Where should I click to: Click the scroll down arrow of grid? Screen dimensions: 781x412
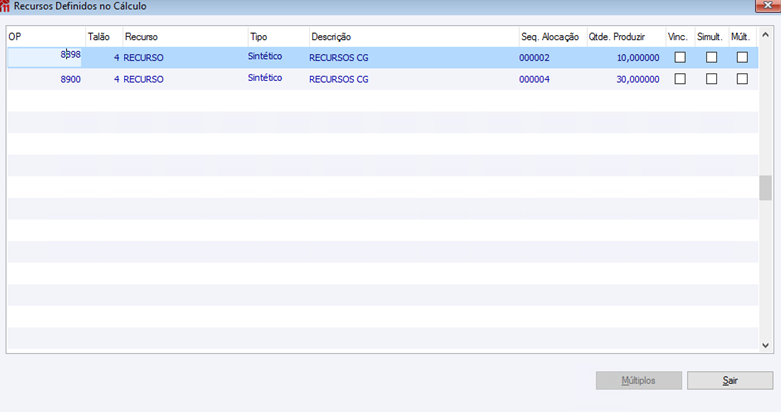766,345
